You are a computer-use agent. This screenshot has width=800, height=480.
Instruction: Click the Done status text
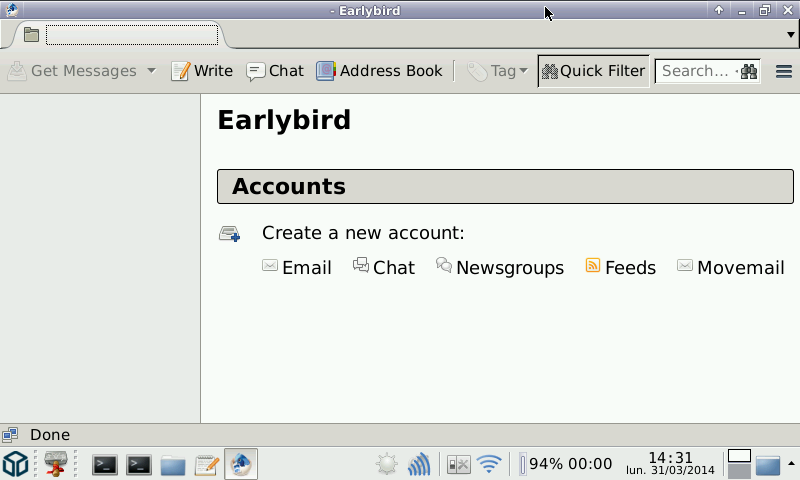tap(50, 435)
